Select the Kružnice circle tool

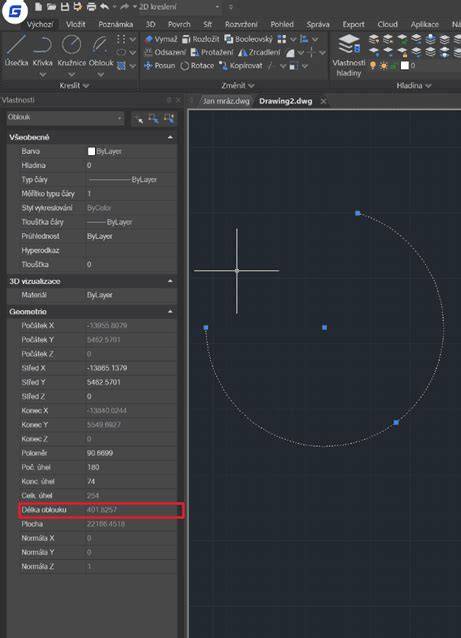pos(71,50)
